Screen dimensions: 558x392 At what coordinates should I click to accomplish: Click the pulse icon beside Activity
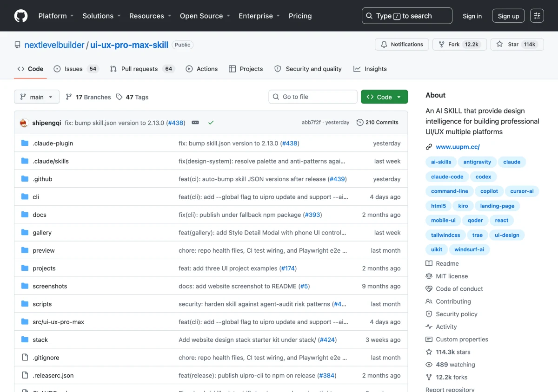tap(429, 327)
